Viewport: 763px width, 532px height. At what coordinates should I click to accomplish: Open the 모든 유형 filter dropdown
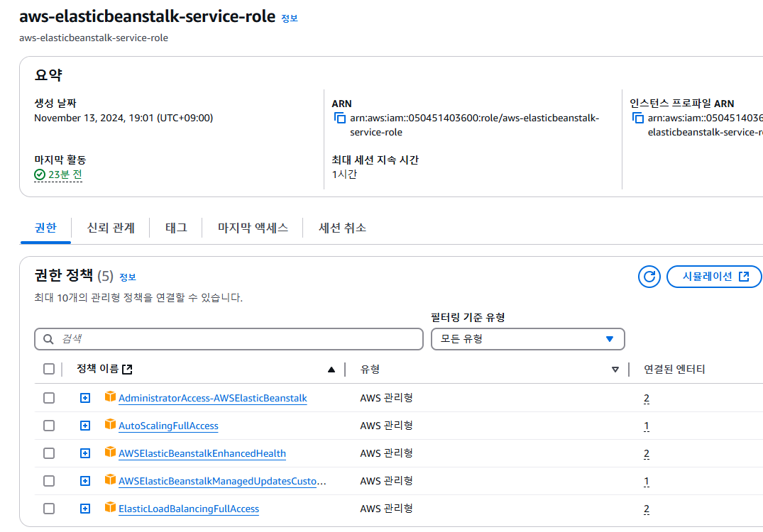point(527,339)
